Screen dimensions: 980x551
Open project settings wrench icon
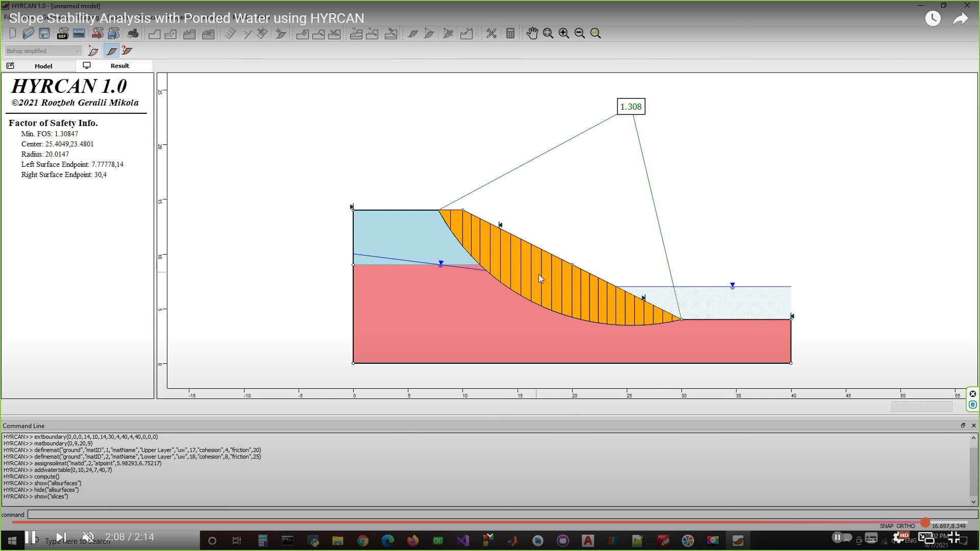[x=492, y=34]
